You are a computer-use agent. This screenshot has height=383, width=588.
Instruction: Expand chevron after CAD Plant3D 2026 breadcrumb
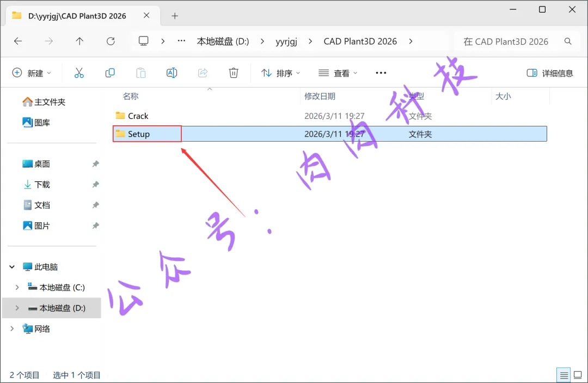[411, 41]
